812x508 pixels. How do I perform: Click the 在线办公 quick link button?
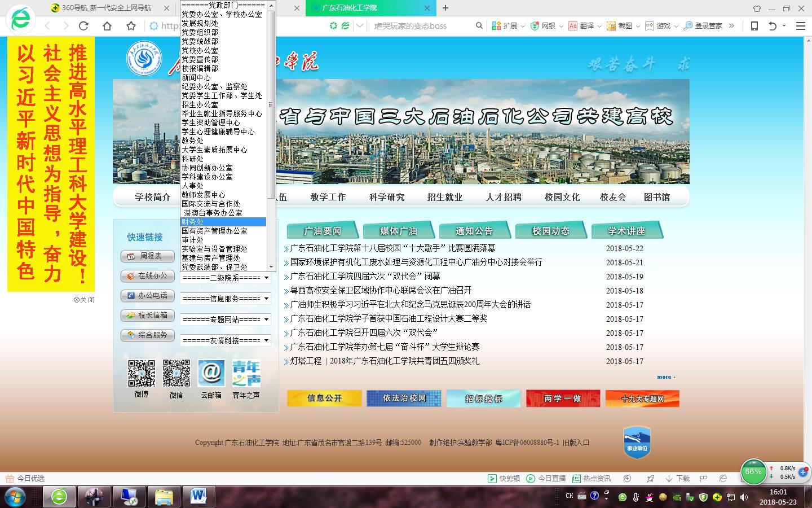pos(148,276)
